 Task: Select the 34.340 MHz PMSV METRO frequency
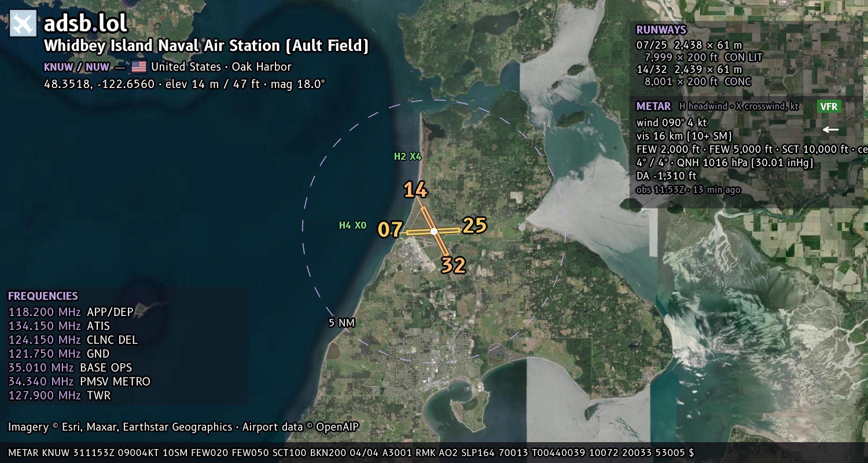(79, 381)
